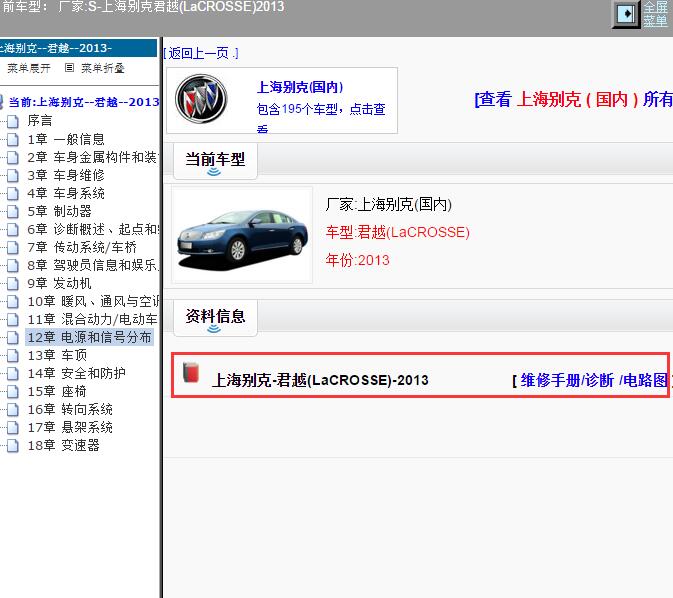Open 上海别克-君越(LaCROSSE)-2013 entry
673x598 pixels.
[320, 380]
